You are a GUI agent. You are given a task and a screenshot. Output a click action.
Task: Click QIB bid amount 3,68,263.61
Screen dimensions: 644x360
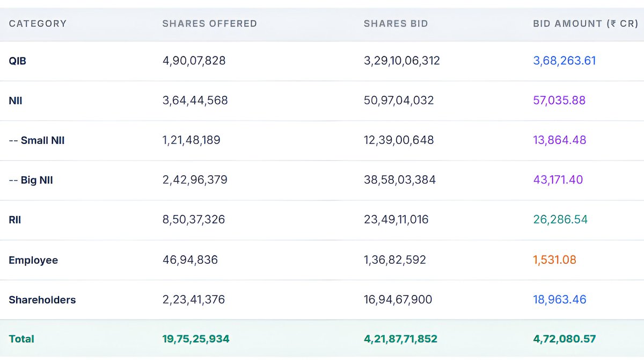point(565,61)
